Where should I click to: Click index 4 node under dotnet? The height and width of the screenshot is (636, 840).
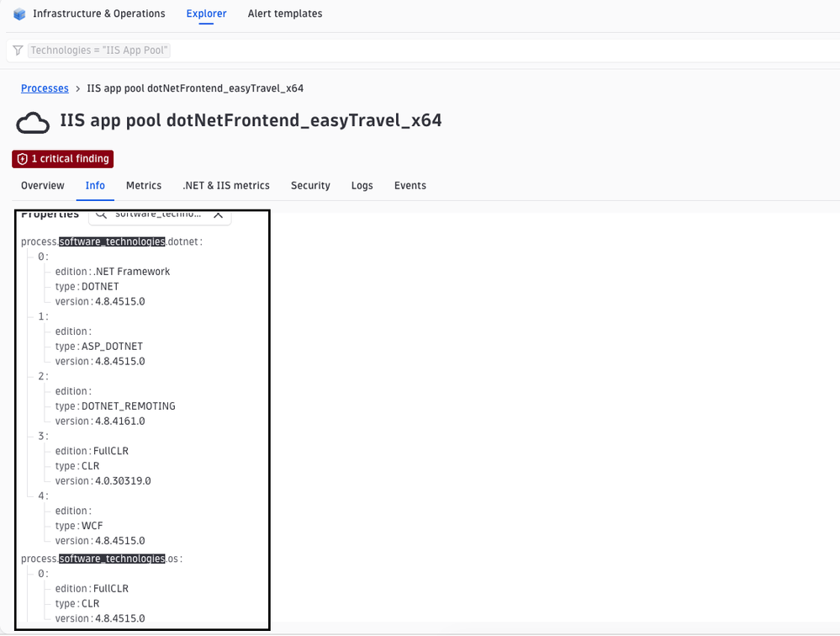coord(43,496)
